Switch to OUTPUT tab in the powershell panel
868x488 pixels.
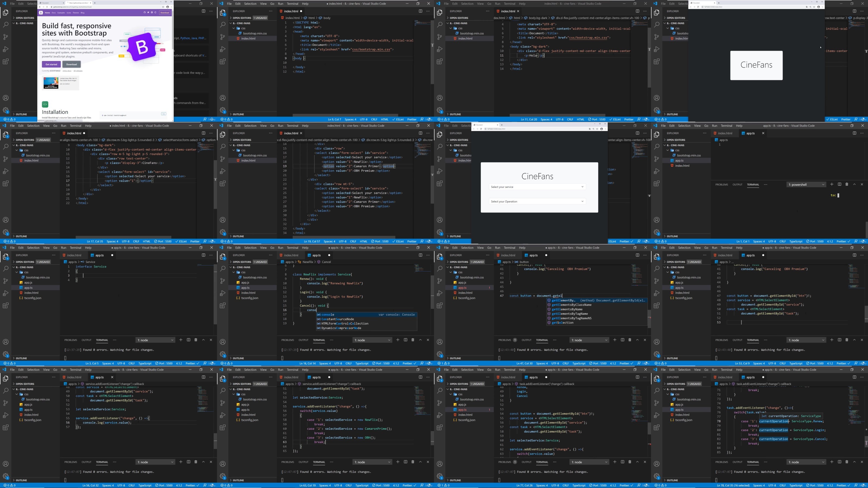point(737,185)
